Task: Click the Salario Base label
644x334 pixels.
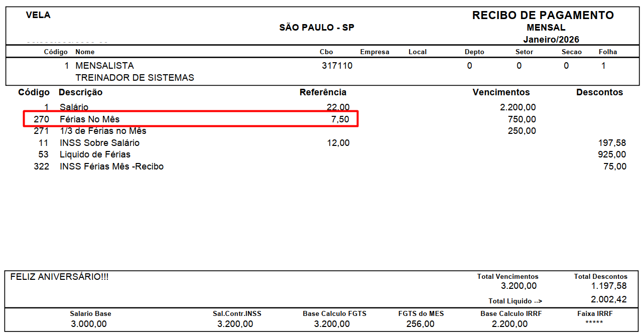Action: coord(90,313)
